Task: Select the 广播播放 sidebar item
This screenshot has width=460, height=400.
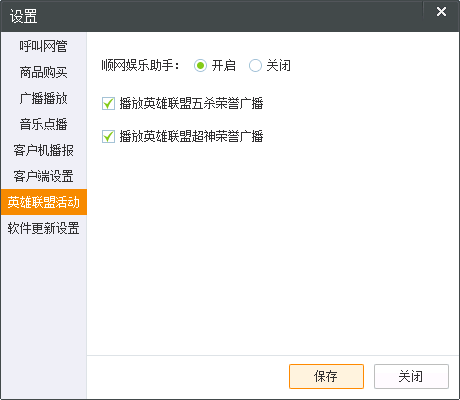Action: point(43,98)
